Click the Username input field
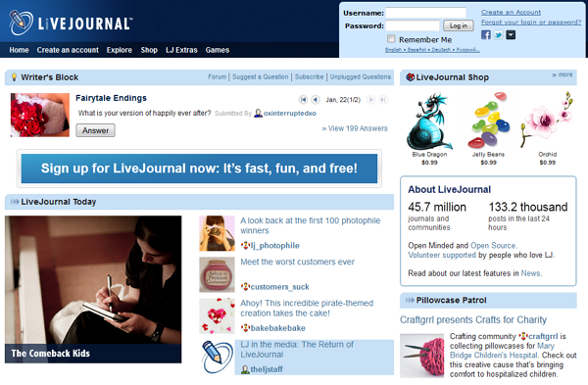The height and width of the screenshot is (385, 588). pos(425,13)
